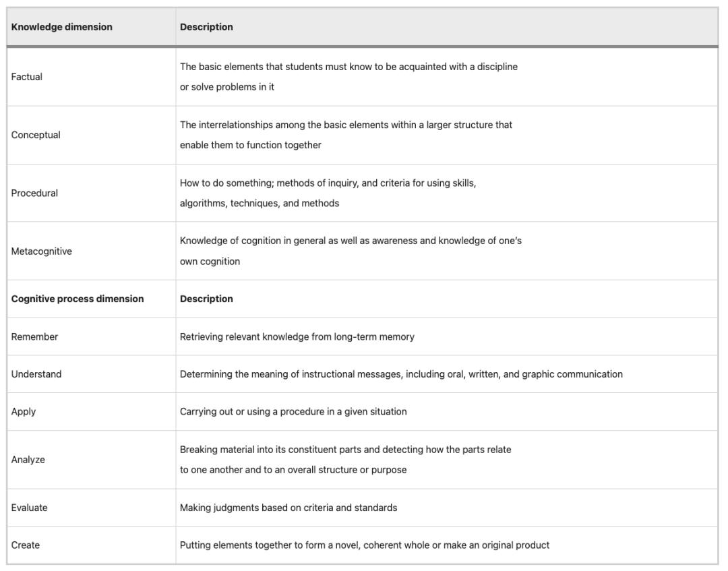Select the Apply row label
The image size is (728, 571).
click(24, 411)
